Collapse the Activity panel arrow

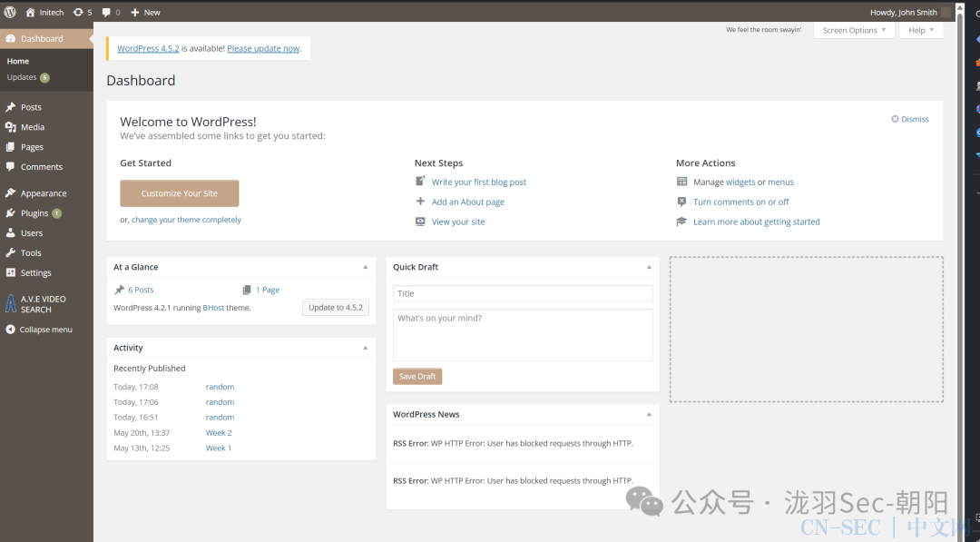coord(366,348)
